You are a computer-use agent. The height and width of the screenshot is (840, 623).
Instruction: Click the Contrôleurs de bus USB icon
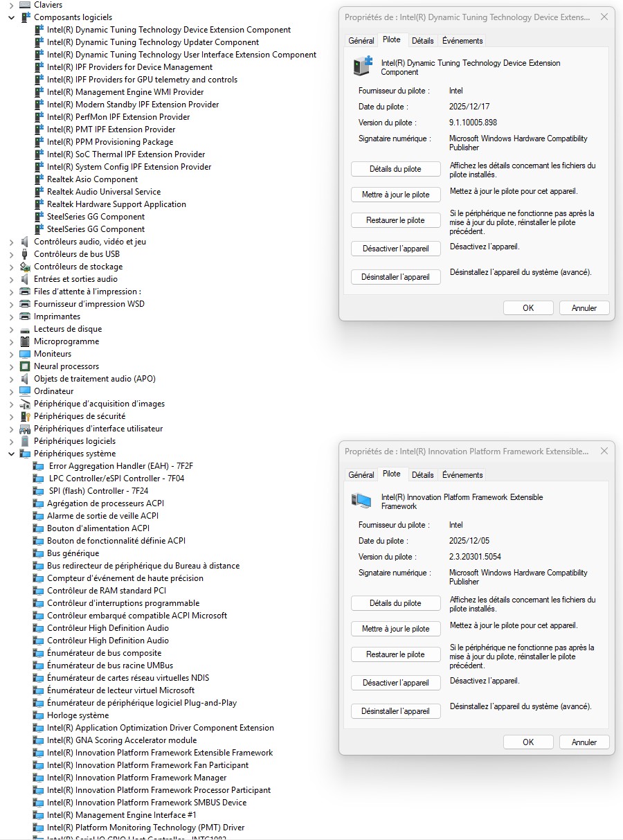[x=25, y=254]
